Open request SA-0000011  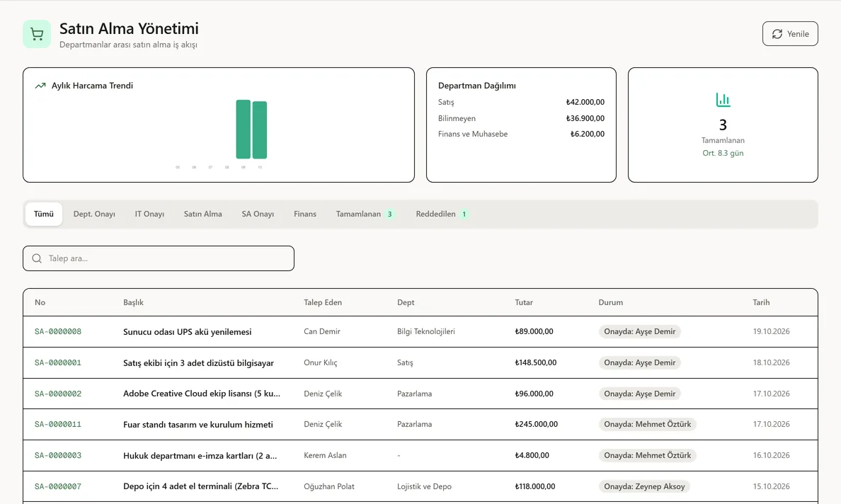[x=58, y=424]
